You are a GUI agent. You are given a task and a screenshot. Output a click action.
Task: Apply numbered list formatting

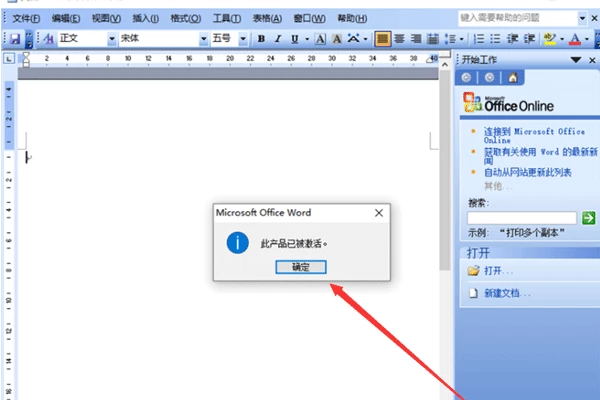(x=479, y=39)
